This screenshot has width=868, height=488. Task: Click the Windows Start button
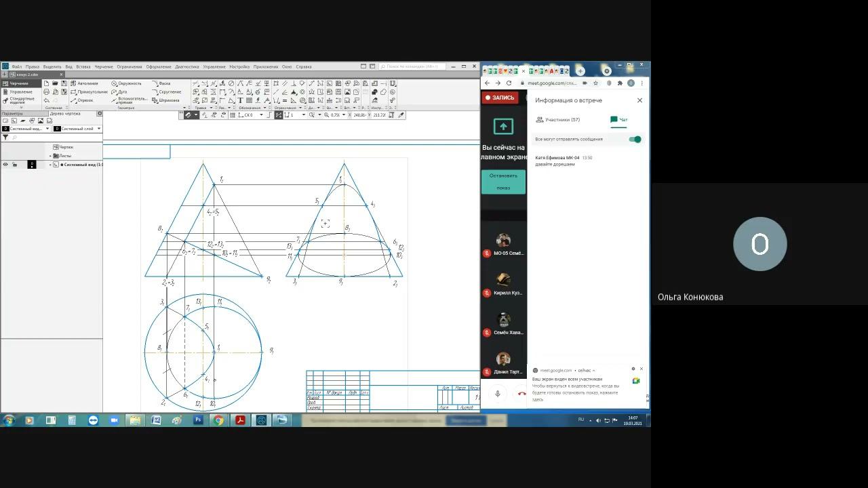(9, 420)
